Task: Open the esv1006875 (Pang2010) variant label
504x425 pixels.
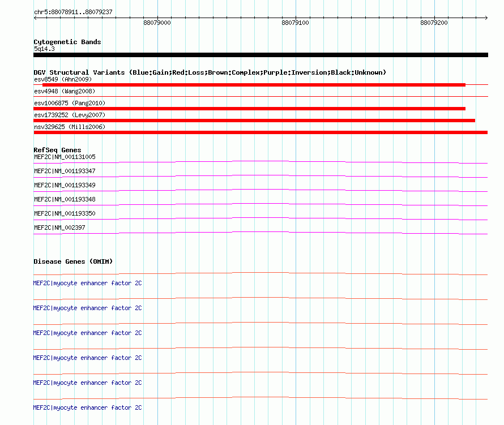Action: (70, 103)
